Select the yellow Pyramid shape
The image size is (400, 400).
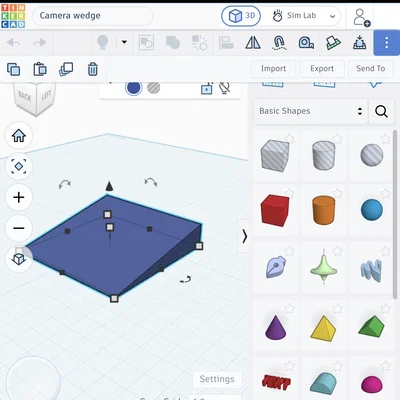[323, 329]
